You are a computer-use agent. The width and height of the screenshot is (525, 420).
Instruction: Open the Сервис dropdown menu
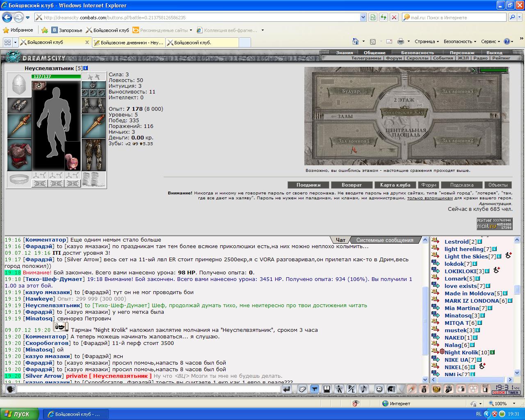491,41
